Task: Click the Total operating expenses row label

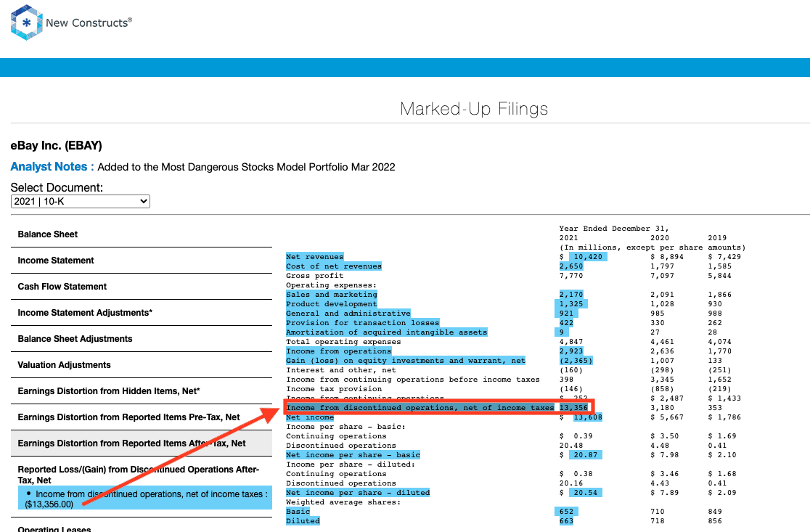Action: (343, 341)
